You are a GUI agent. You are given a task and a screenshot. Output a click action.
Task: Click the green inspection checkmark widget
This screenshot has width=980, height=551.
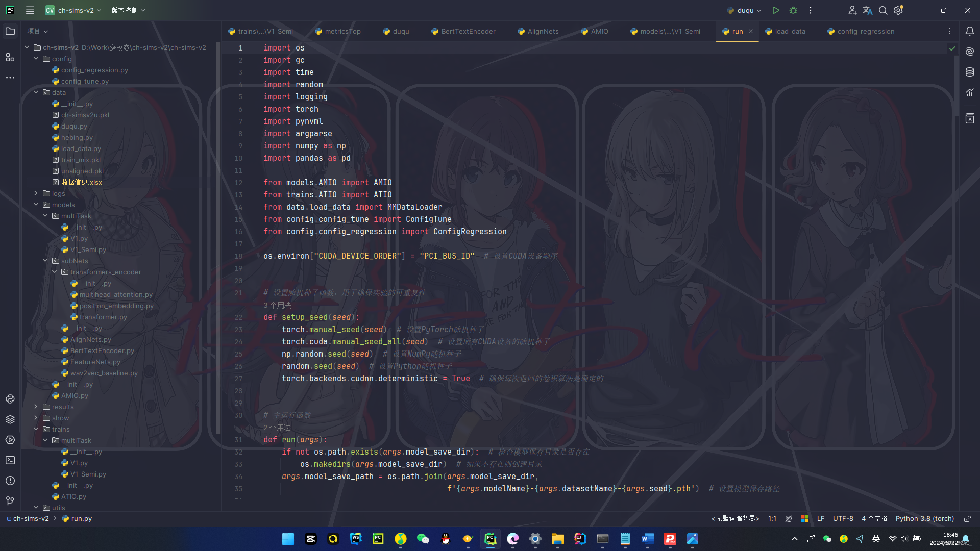pos(952,48)
